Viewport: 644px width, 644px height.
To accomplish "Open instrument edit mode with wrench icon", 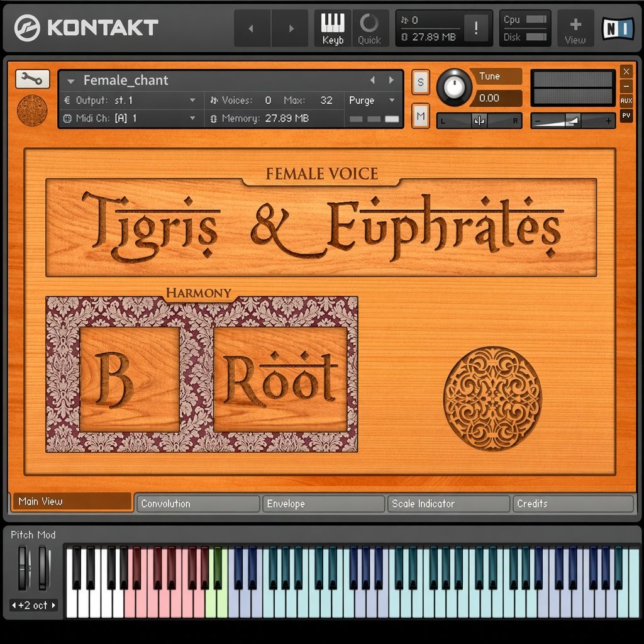I will tap(33, 79).
